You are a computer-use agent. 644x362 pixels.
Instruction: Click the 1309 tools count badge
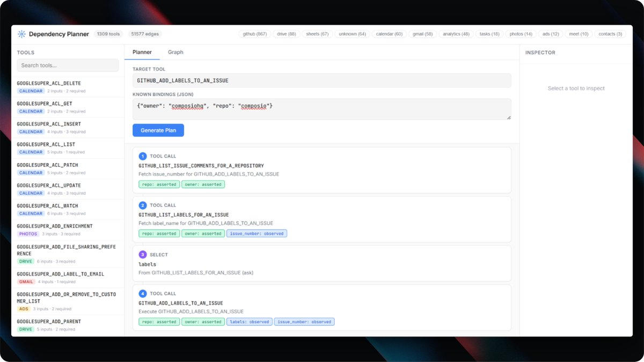[109, 34]
